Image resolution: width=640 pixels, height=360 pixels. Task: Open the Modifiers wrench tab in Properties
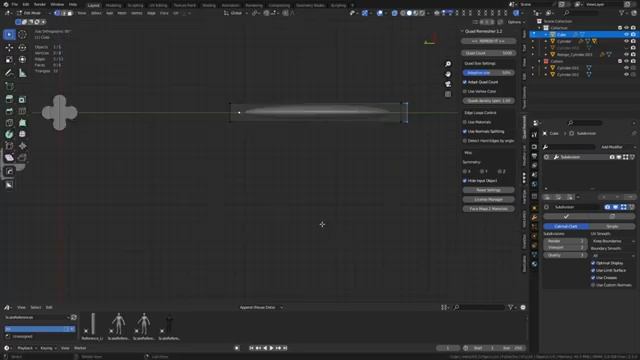(x=534, y=218)
